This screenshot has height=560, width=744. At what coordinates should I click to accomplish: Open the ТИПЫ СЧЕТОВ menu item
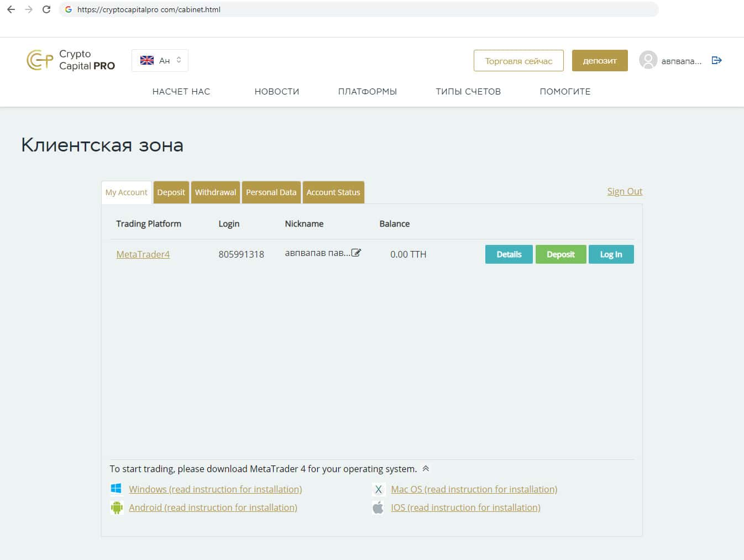coord(468,91)
